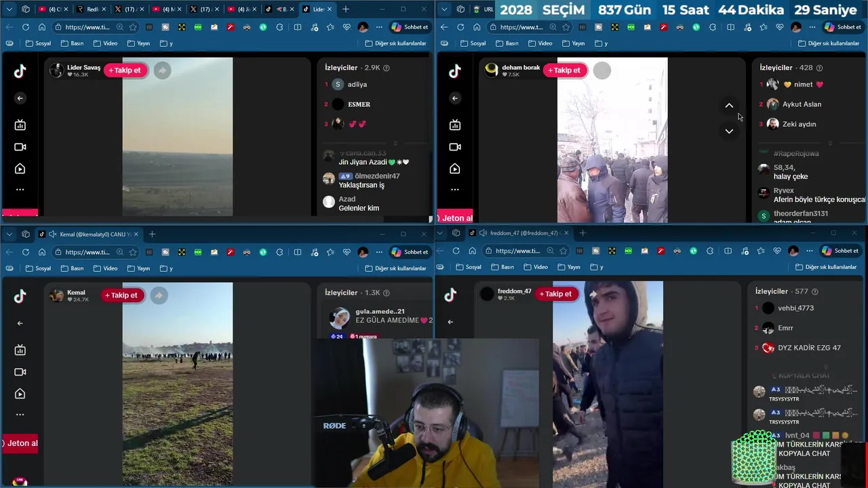Image resolution: width=868 pixels, height=488 pixels.
Task: Open browser extensions puzzle icon in deham borak window
Action: tap(713, 27)
